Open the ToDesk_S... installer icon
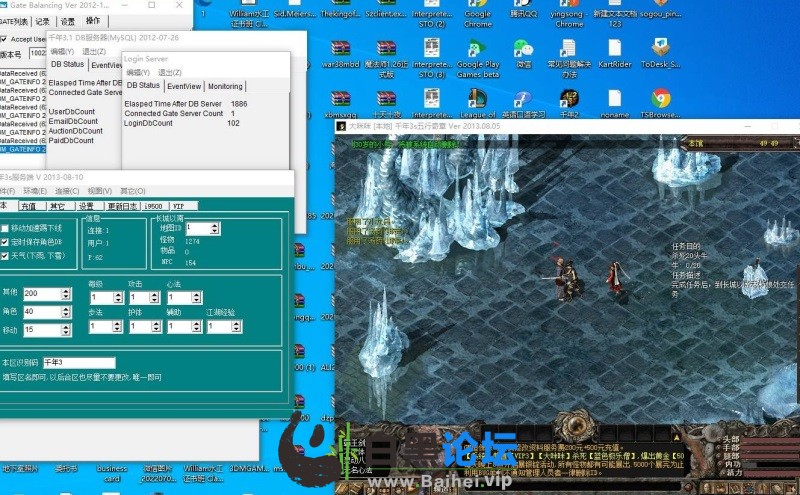 coord(661,54)
